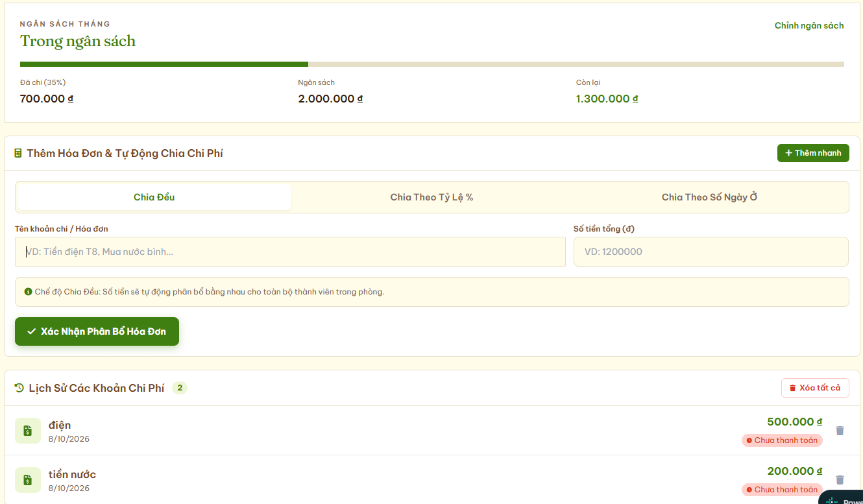Click the monthly budget progress bar
This screenshot has width=863, height=504.
tap(432, 64)
